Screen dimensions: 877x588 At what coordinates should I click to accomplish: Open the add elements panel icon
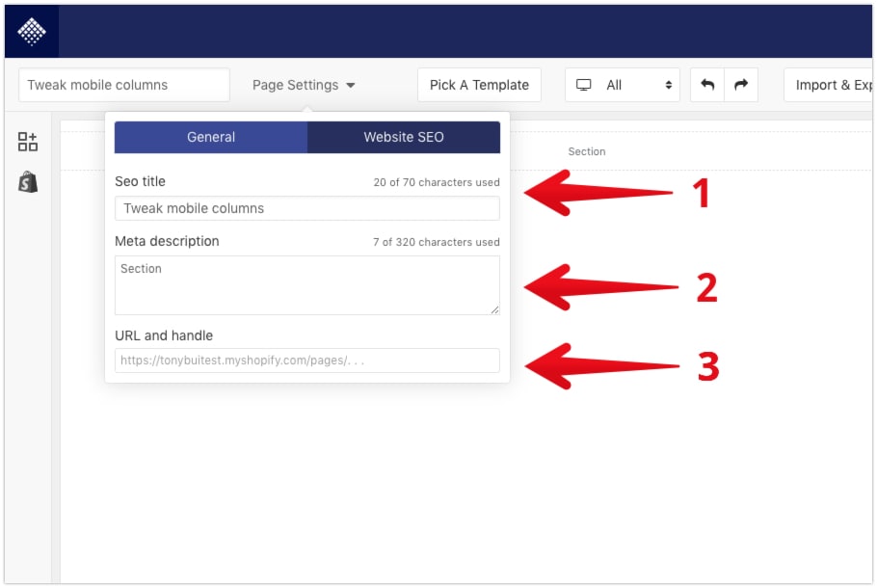point(27,142)
